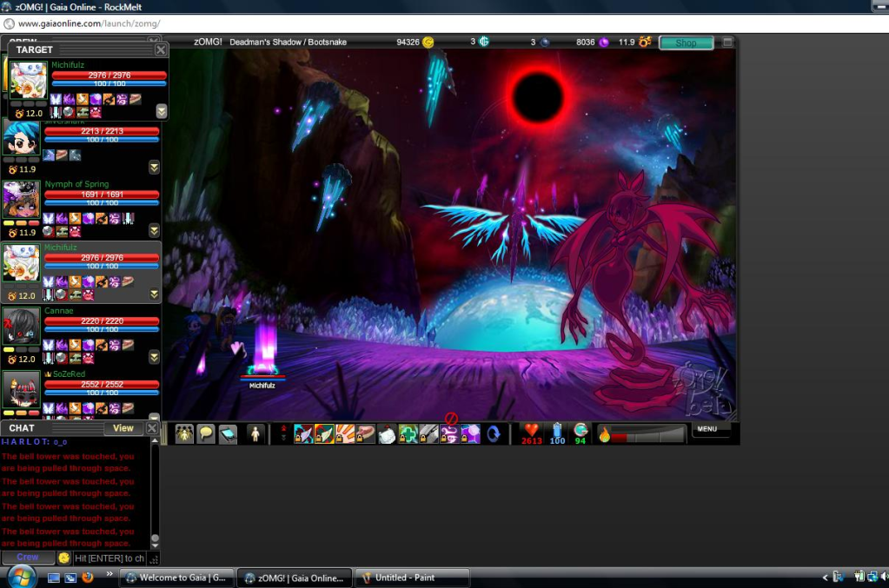Click the flame rage icon
889x588 pixels.
tap(604, 434)
